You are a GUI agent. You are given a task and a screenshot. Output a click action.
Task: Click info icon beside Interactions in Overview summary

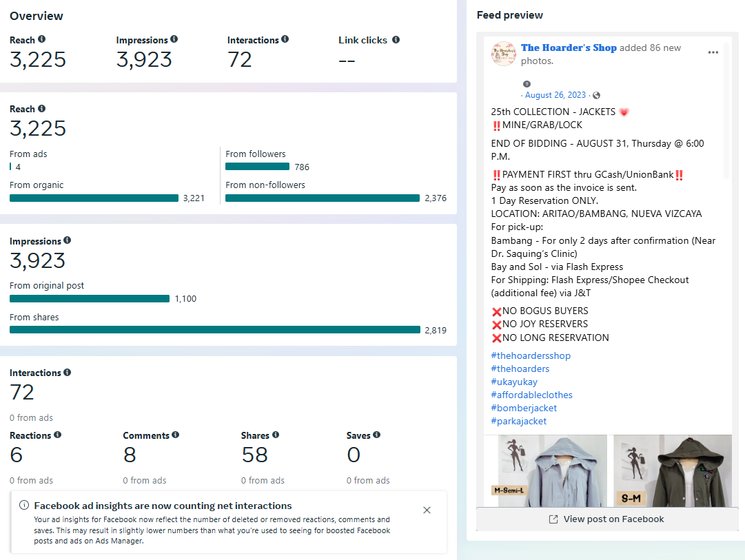[285, 40]
